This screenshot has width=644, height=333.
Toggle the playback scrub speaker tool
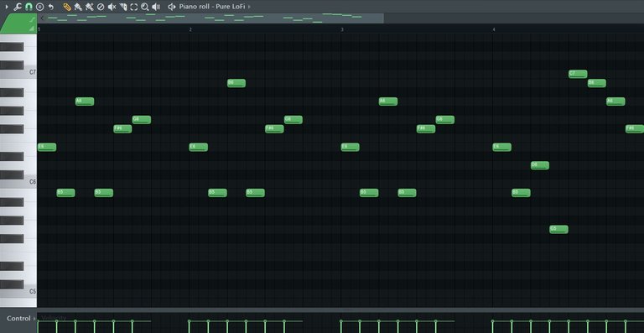click(156, 7)
